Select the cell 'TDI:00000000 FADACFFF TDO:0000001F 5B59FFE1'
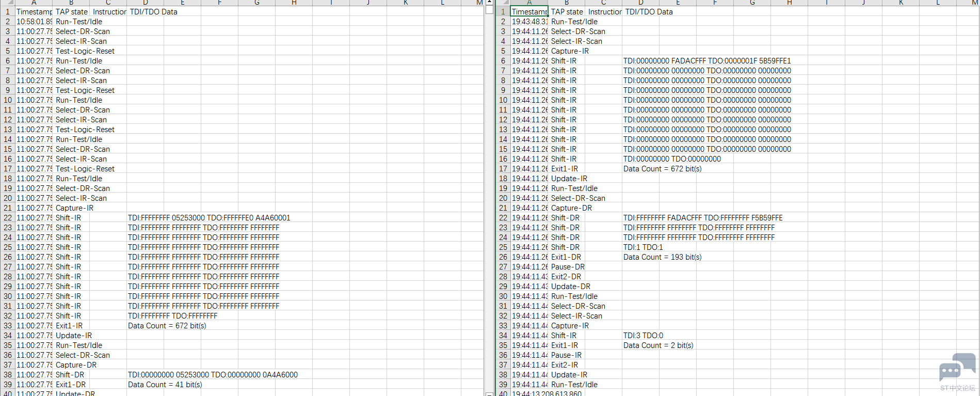 [707, 60]
